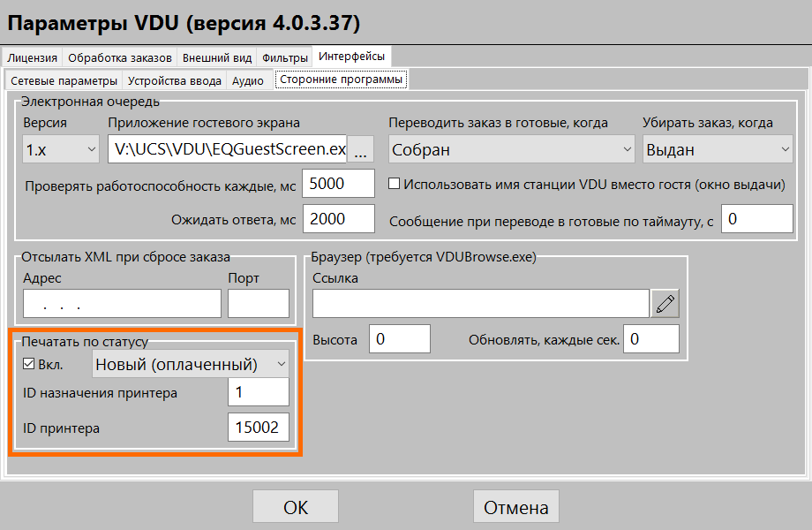812x530 pixels.
Task: Click the Ссылка URL input field
Action: click(x=480, y=304)
